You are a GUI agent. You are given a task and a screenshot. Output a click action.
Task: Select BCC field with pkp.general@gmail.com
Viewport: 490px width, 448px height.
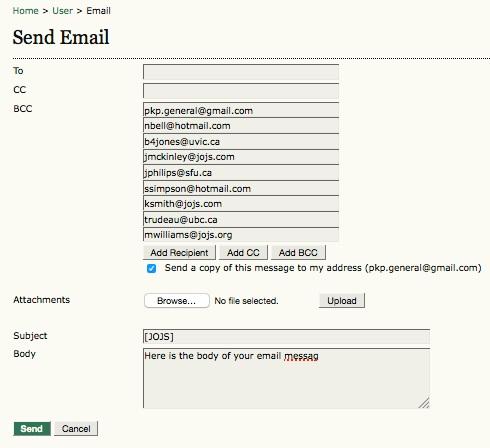241,110
